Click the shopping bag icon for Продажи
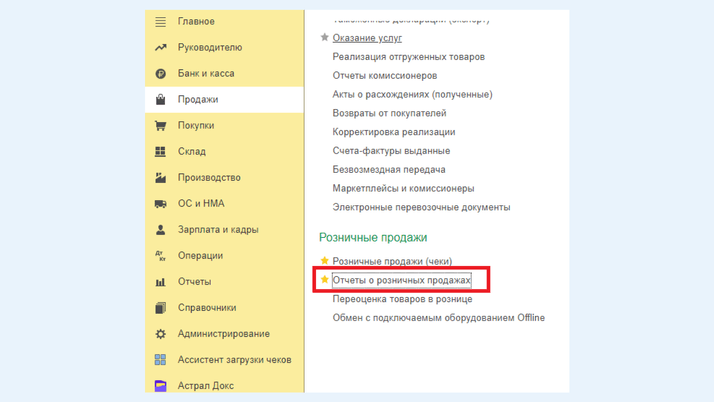This screenshot has height=402, width=714. click(x=160, y=99)
